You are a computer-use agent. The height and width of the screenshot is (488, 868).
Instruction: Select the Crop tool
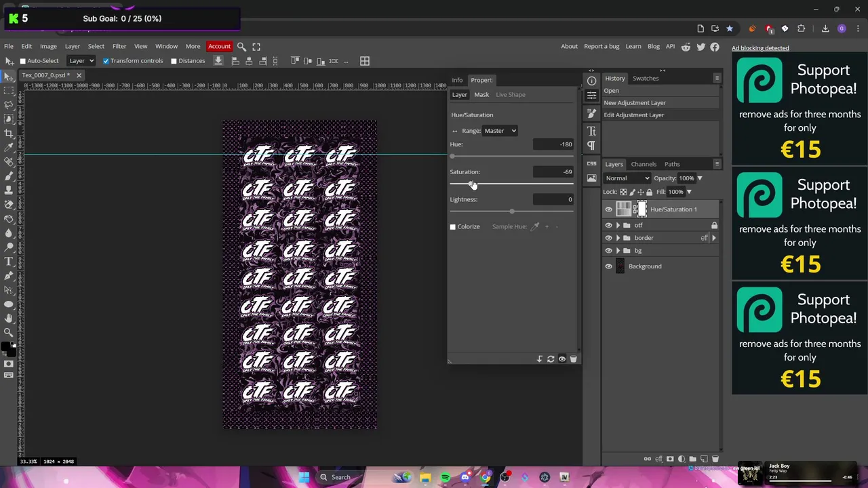pos(9,133)
